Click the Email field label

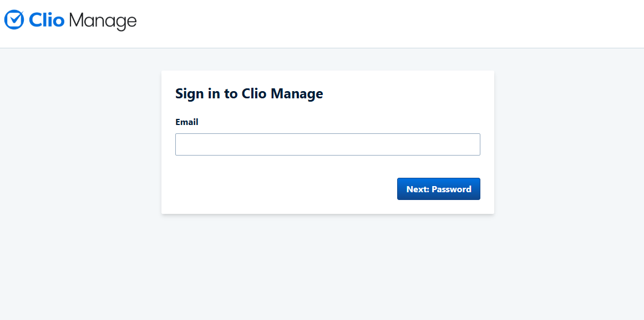[187, 122]
